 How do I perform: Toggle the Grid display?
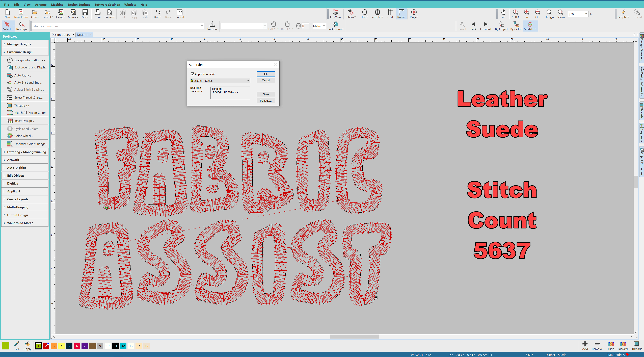coord(390,14)
